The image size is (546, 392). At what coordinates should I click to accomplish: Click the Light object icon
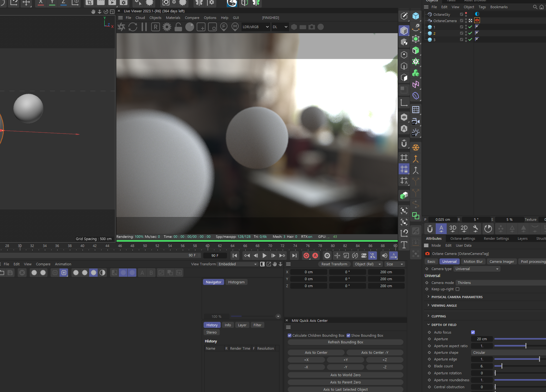(416, 132)
